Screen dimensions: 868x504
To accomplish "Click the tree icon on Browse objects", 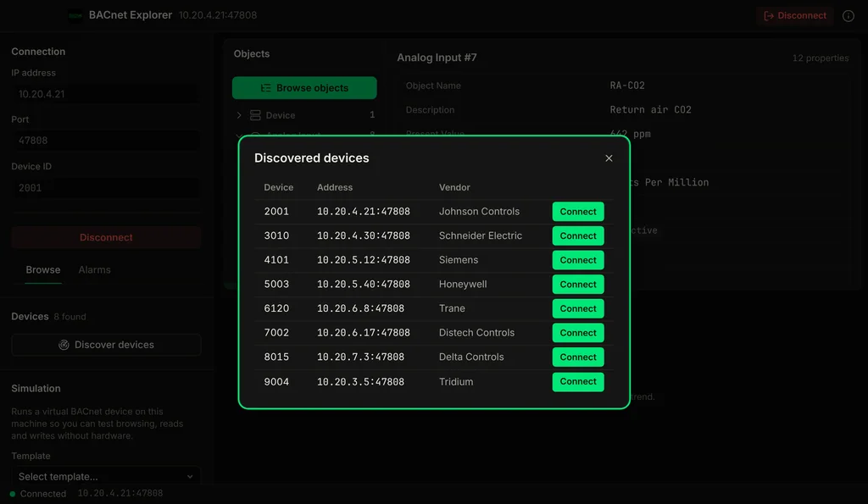I will (265, 88).
